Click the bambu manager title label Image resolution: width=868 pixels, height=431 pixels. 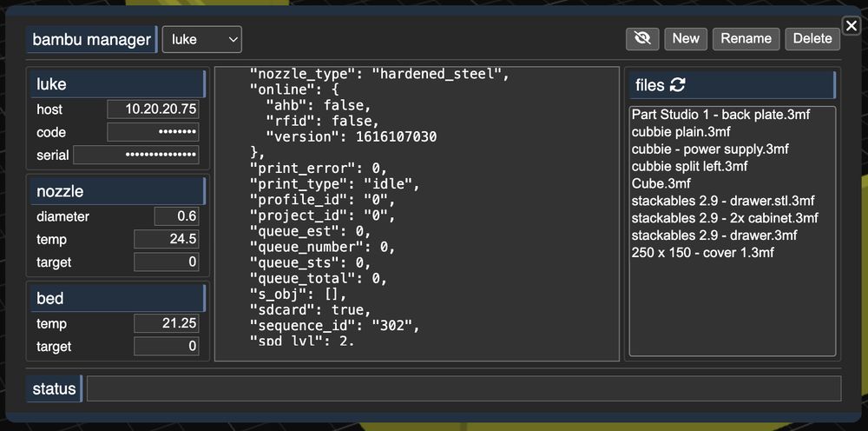coord(91,39)
